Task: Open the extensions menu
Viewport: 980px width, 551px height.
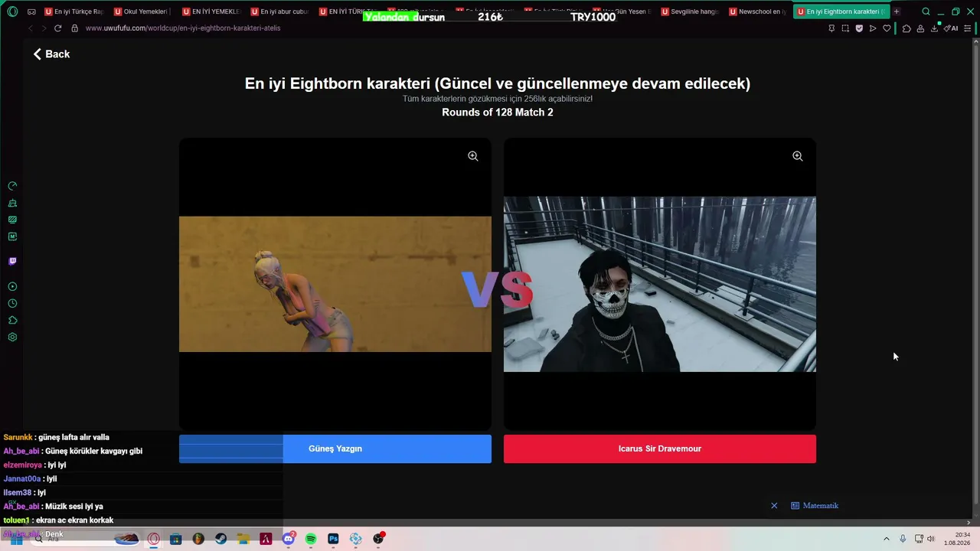Action: tap(906, 28)
